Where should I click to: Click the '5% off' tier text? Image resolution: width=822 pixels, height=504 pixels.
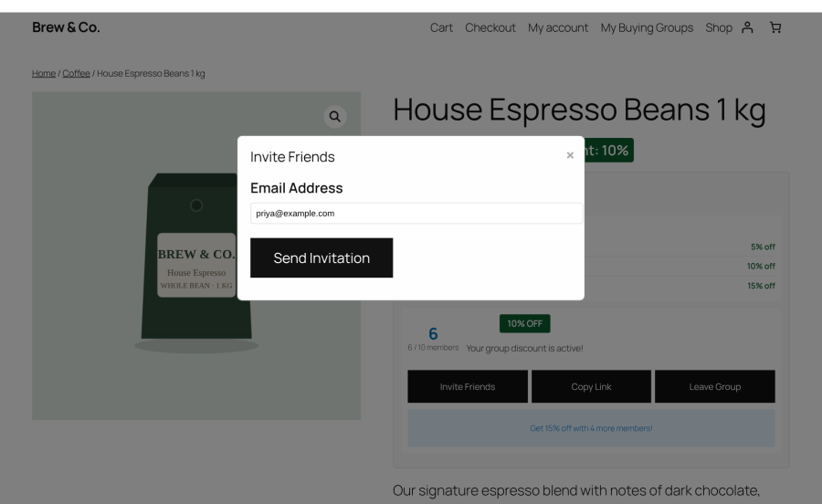click(763, 247)
